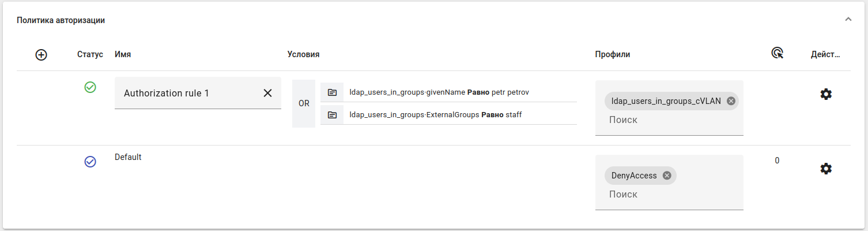Image resolution: width=868 pixels, height=231 pixels.
Task: Open gear settings for Default rule
Action: [826, 169]
